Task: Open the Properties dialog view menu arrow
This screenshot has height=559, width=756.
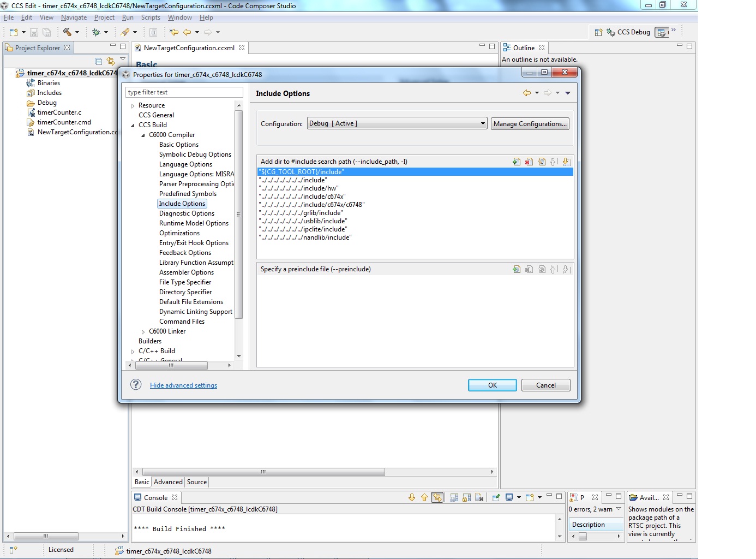Action: tap(568, 93)
